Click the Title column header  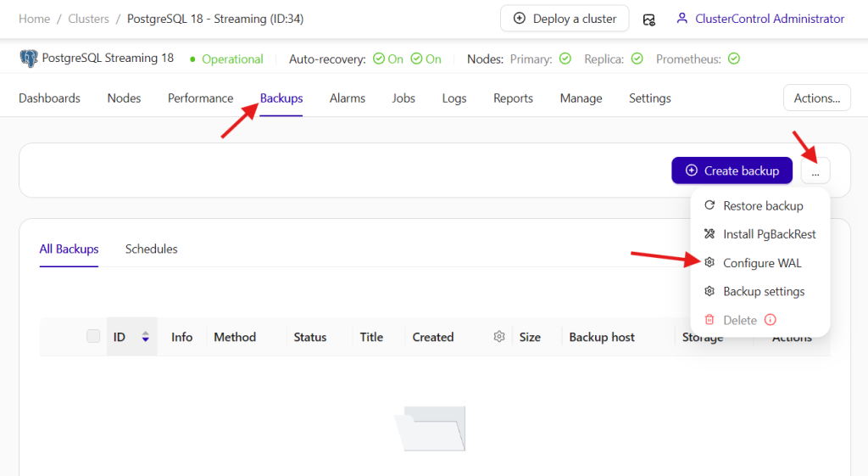point(371,337)
